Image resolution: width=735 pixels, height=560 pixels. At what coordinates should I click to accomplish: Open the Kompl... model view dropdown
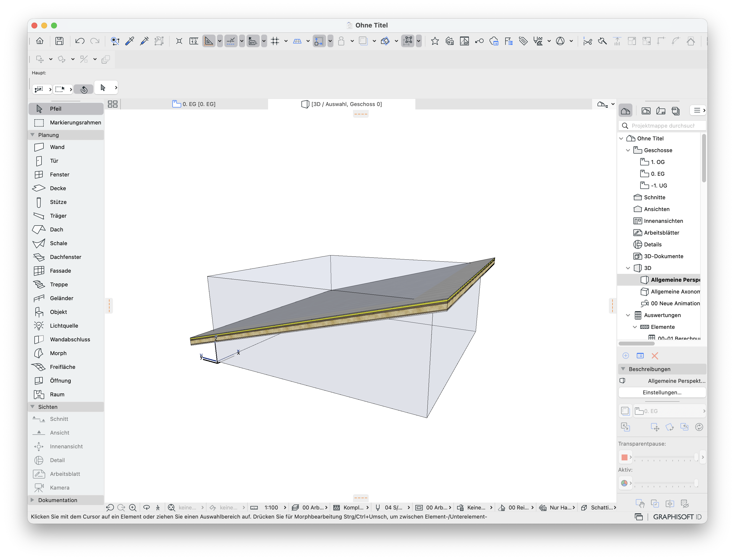pyautogui.click(x=351, y=507)
